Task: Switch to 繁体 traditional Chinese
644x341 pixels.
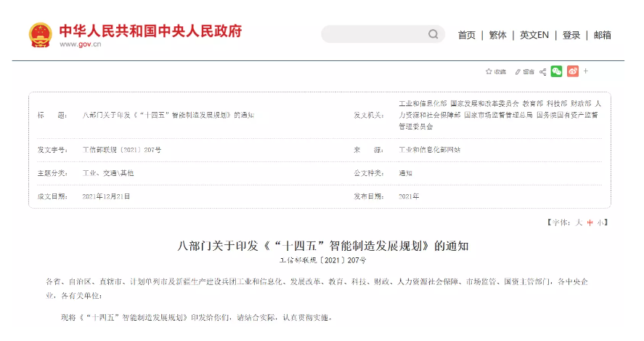Action: [498, 35]
